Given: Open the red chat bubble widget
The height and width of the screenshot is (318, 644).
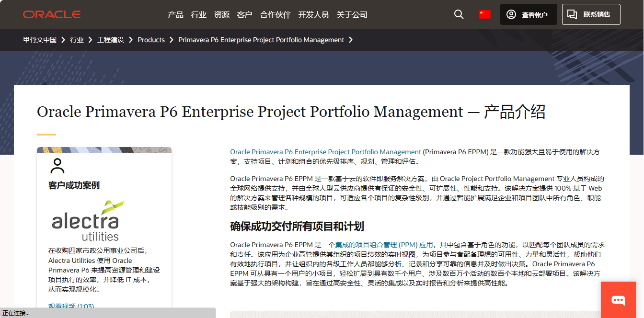Looking at the screenshot, I should 618,300.
